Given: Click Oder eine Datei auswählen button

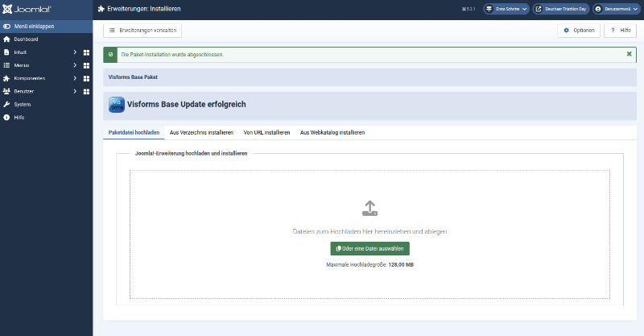Looking at the screenshot, I should (369, 248).
